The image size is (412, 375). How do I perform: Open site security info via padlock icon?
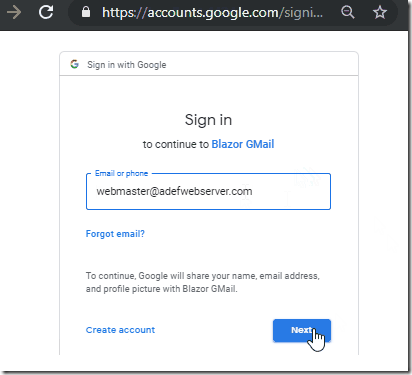[86, 13]
